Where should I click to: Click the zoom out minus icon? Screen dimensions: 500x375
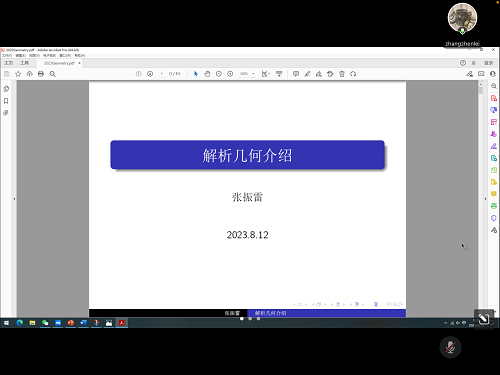pyautogui.click(x=219, y=74)
